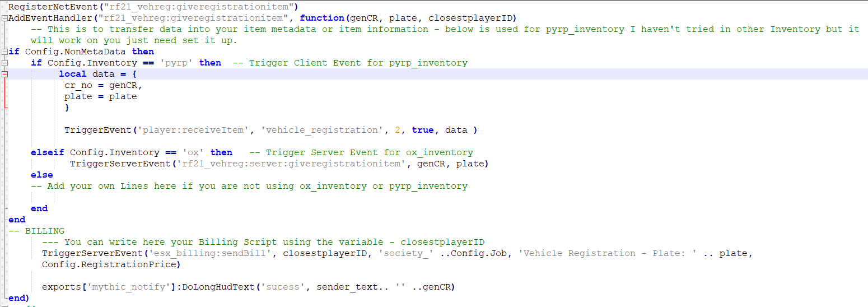Click the comment line 'will work on you just need set it up.'

pyautogui.click(x=134, y=40)
